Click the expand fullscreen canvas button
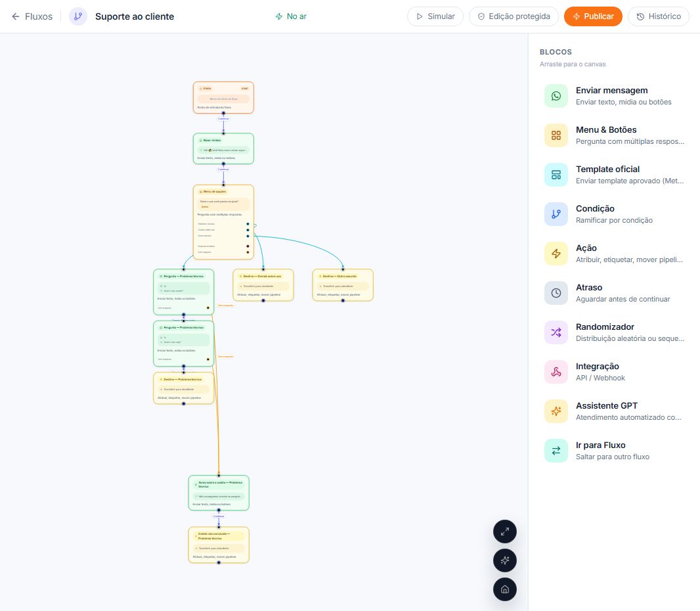Viewport: 700px width, 611px height. coord(505,532)
